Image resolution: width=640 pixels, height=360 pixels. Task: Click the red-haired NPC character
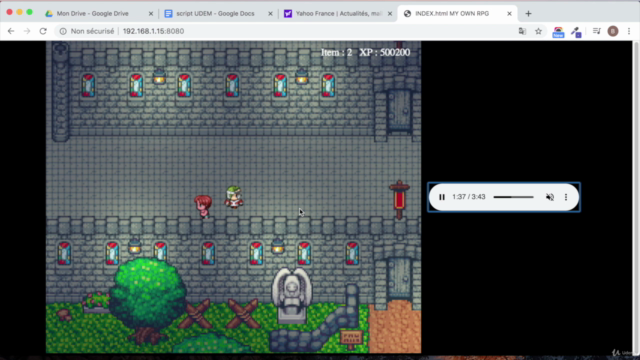203,206
